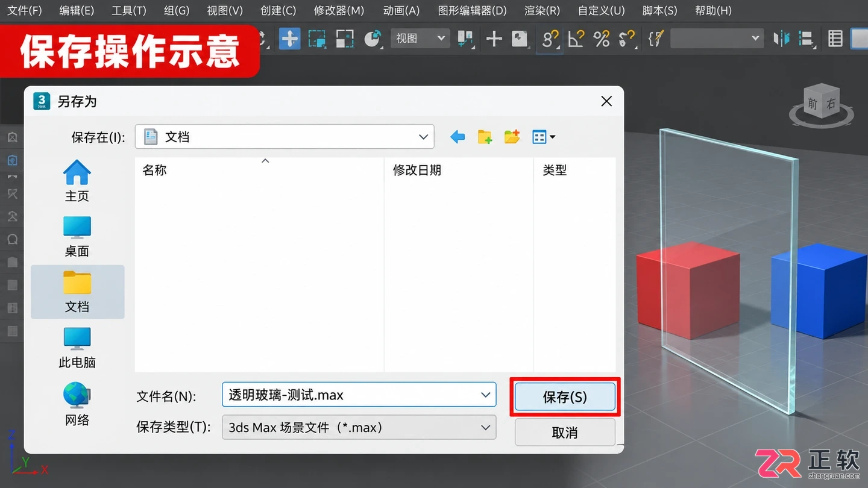Open the View Menu icon dropdown
The height and width of the screenshot is (488, 868).
tap(544, 137)
